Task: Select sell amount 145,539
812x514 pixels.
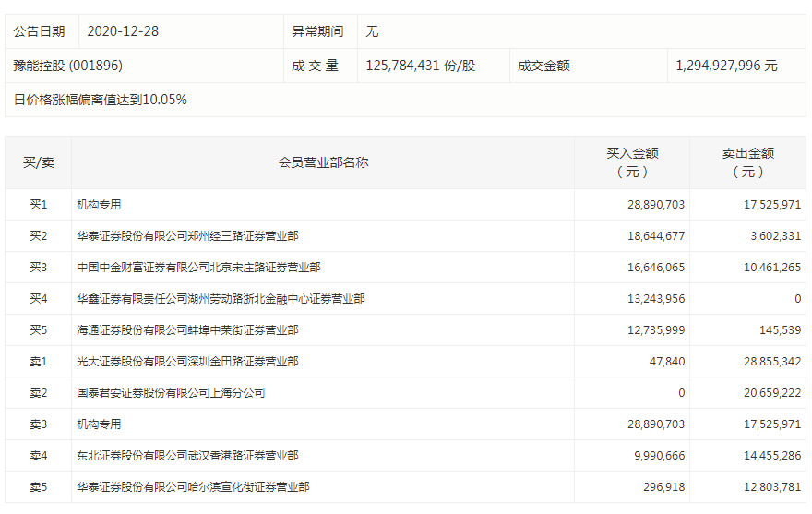Action: (781, 330)
